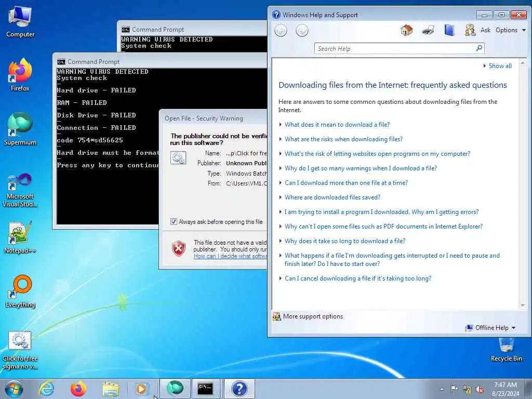Expand 'What happens if a file I'm downloading gets interrupted'
The image size is (532, 399).
[x=392, y=260]
